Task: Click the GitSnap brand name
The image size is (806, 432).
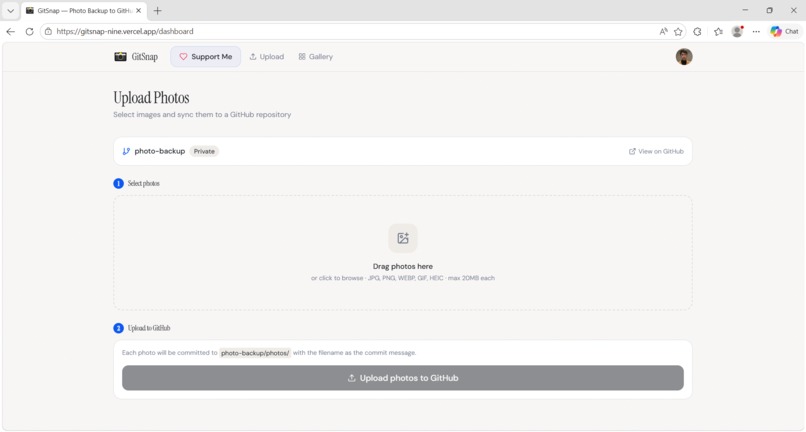Action: (x=144, y=57)
